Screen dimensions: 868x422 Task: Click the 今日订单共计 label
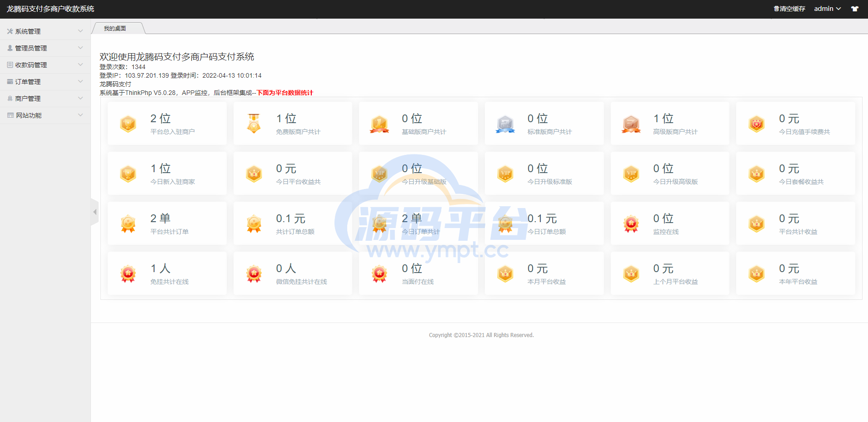[x=421, y=232]
